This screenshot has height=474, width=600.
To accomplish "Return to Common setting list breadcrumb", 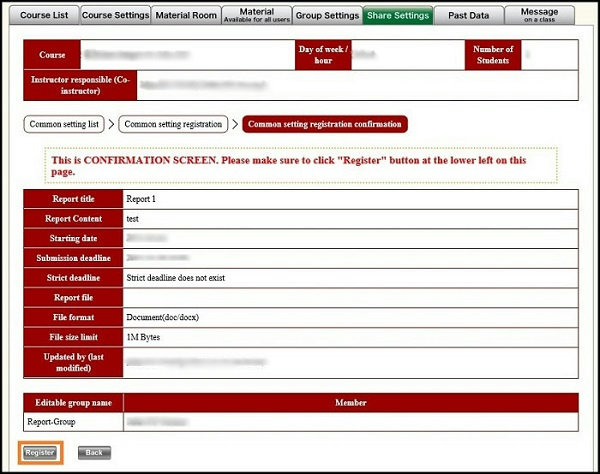I will (x=69, y=125).
